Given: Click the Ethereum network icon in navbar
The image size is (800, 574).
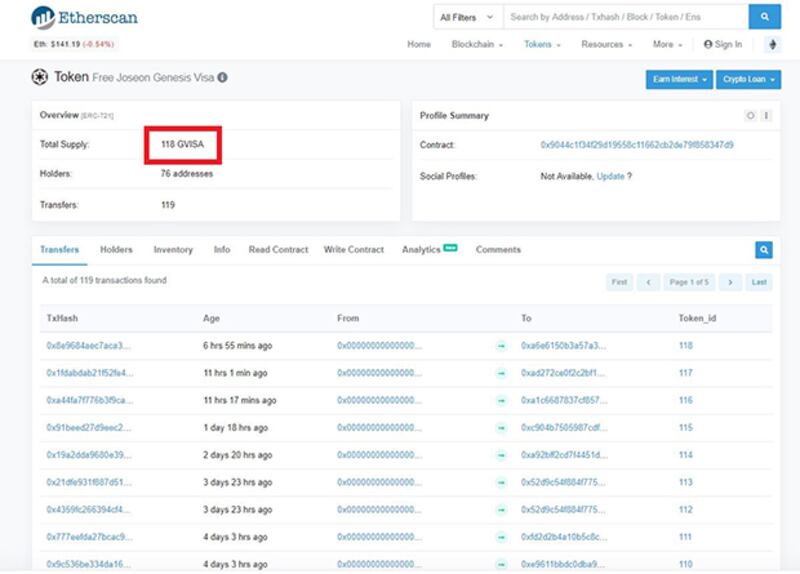Looking at the screenshot, I should (772, 44).
